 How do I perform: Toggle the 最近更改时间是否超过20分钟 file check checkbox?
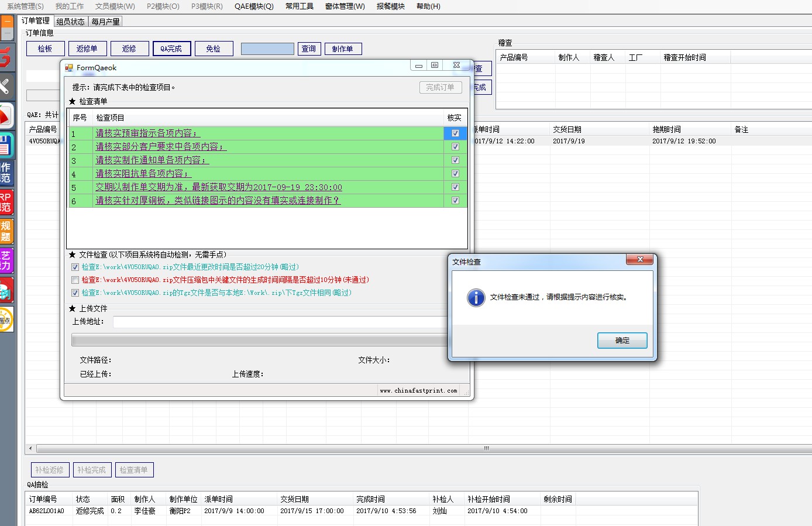pyautogui.click(x=75, y=267)
